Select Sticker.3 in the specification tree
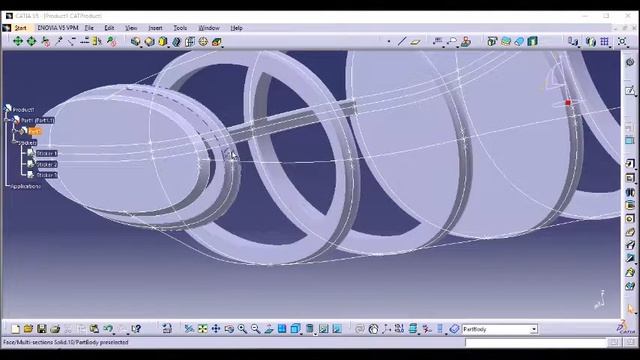The width and height of the screenshot is (640, 360). point(47,175)
